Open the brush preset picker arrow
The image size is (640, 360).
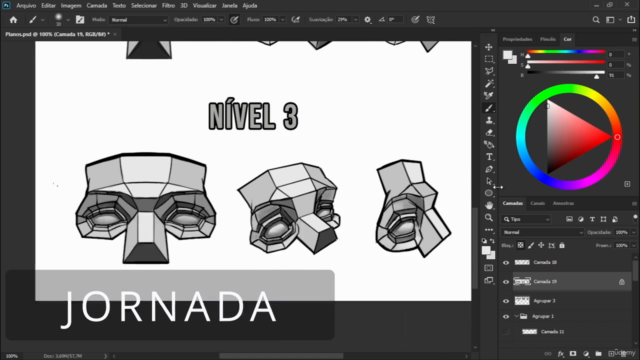point(68,20)
